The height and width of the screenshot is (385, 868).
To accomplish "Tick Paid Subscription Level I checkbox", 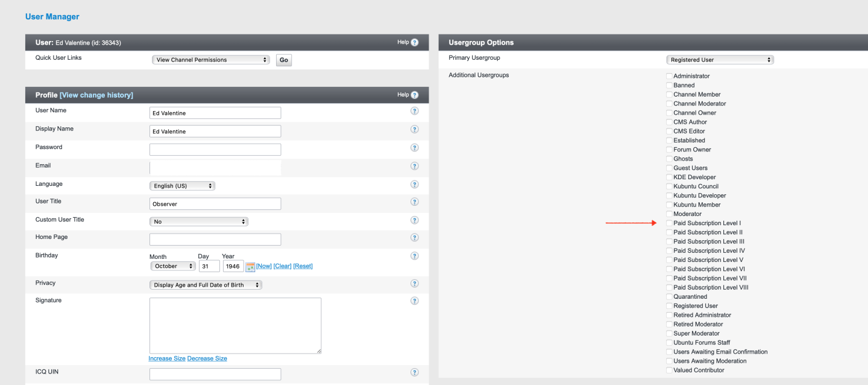I will click(669, 223).
